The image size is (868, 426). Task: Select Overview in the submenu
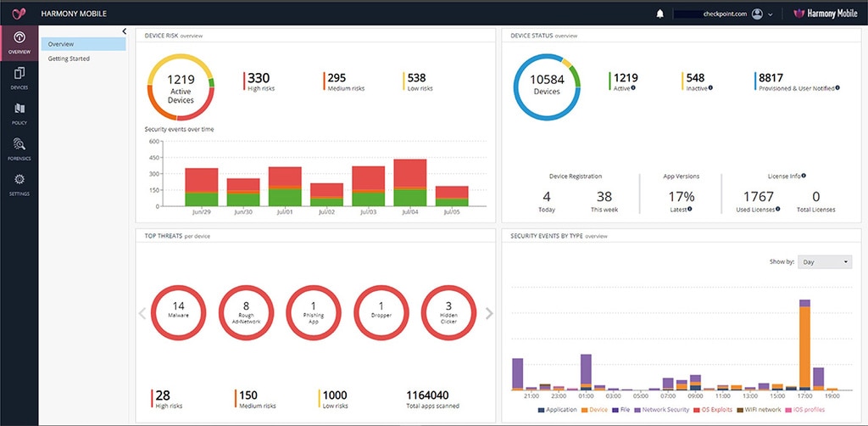click(x=61, y=44)
